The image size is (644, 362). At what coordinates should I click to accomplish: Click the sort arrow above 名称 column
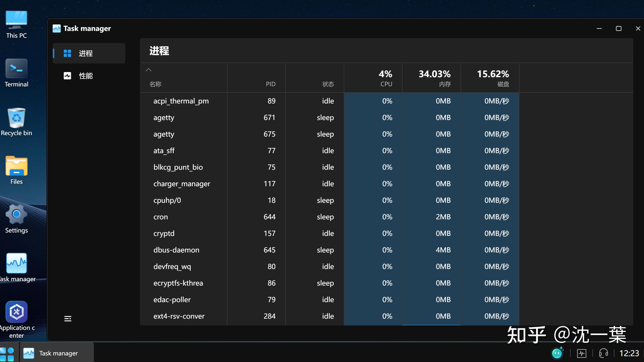pyautogui.click(x=148, y=70)
